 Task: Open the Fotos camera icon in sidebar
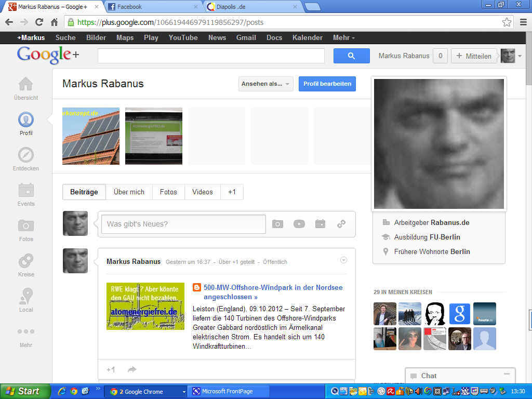[26, 225]
